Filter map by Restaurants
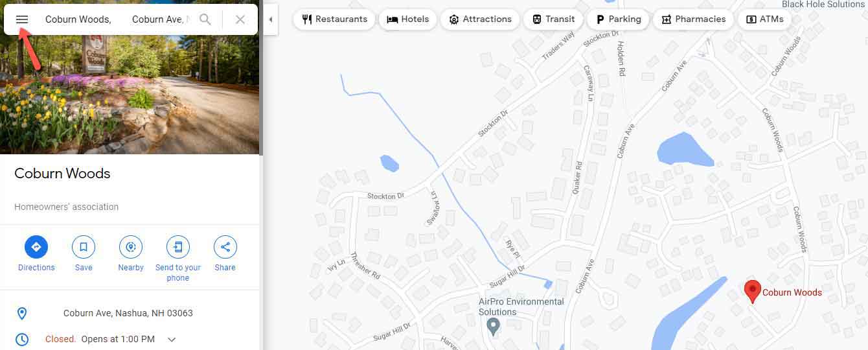This screenshot has width=868, height=350. point(335,19)
